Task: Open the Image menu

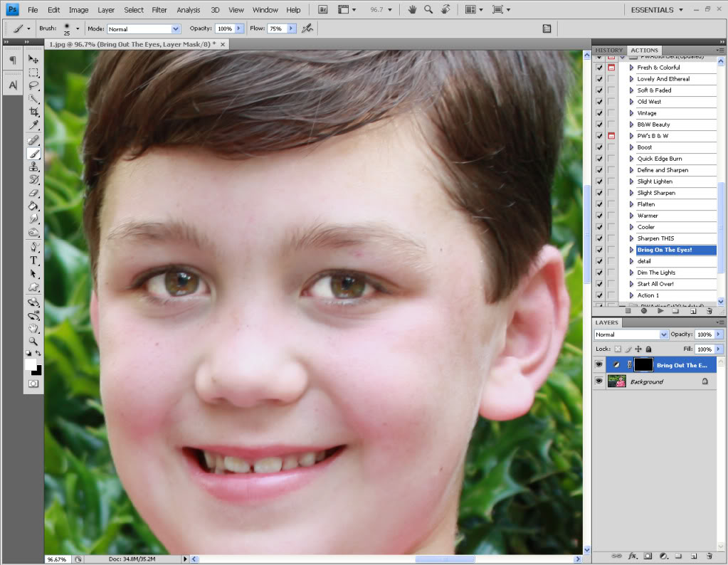Action: coord(78,10)
